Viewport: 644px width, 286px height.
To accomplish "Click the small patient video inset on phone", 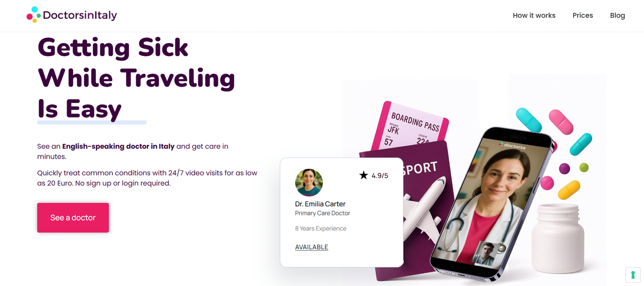I will [x=484, y=253].
